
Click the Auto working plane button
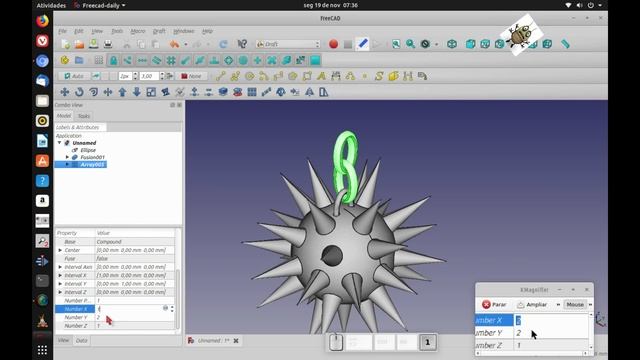click(x=74, y=76)
